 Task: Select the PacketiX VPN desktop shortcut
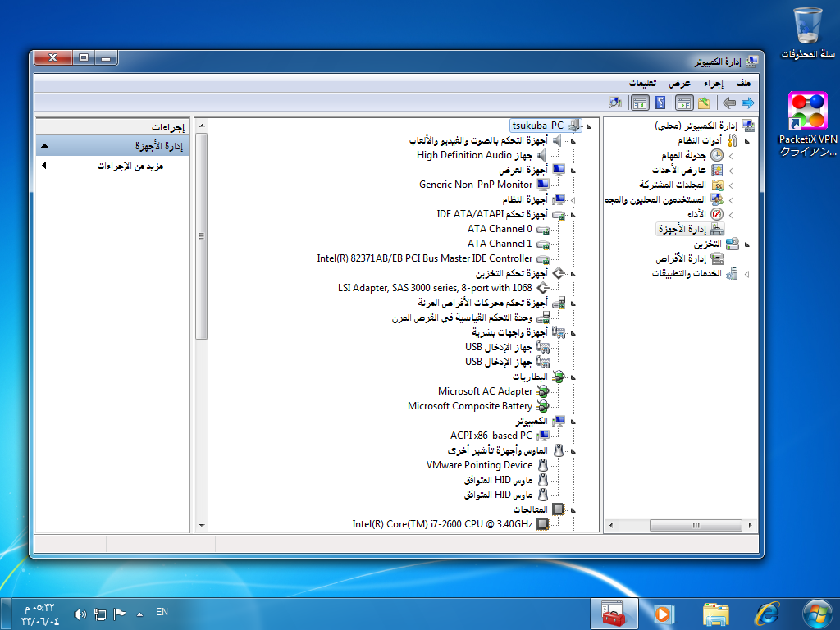click(808, 125)
